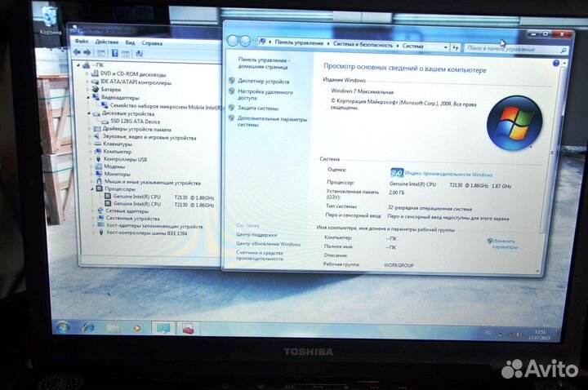Click the 2.0 performance score badge
588x390 pixels.
click(397, 173)
